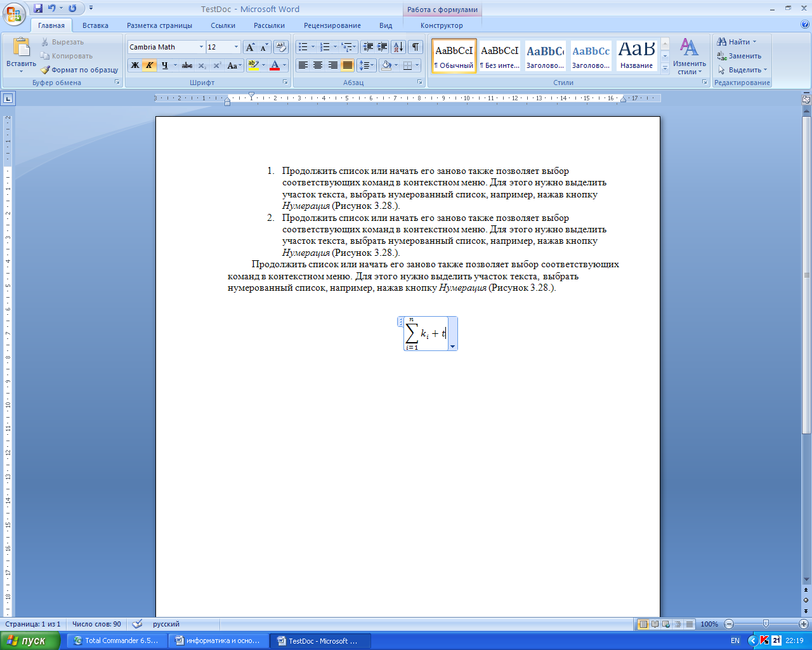Viewport: 812px width, 650px height.
Task: Open line spacing dropdown
Action: [x=367, y=65]
